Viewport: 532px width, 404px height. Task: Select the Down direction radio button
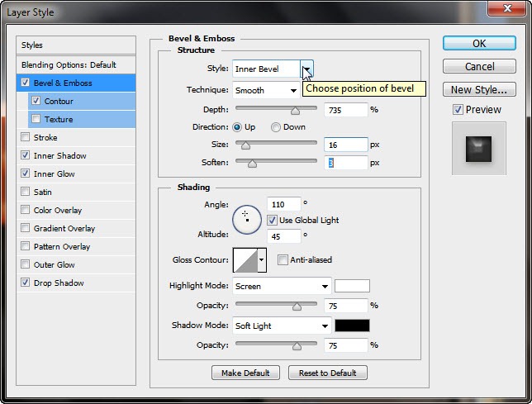point(276,127)
